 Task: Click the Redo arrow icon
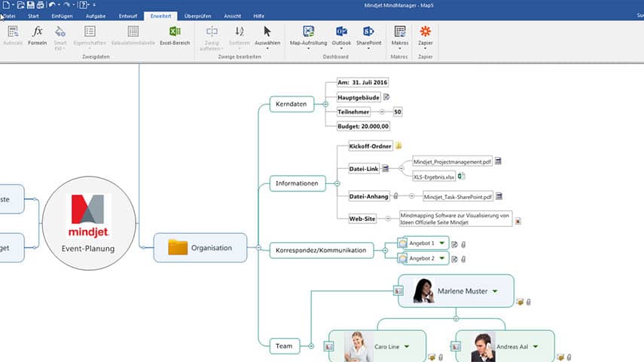pos(66,5)
